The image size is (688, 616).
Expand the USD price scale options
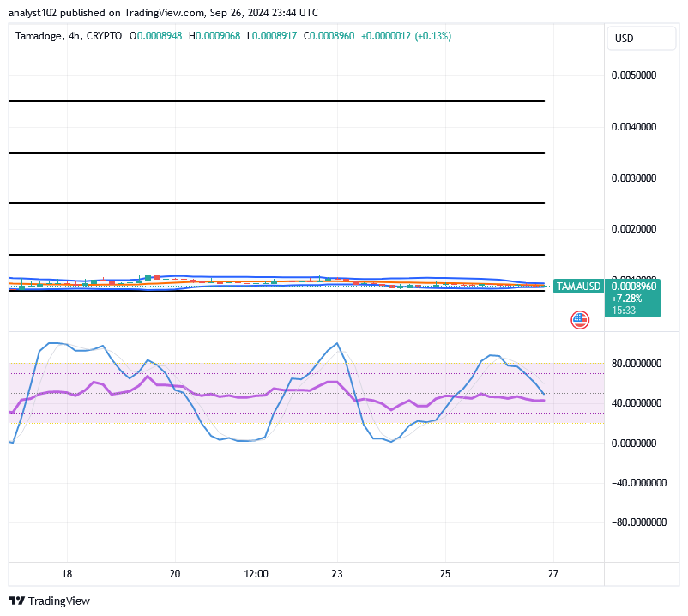pyautogui.click(x=642, y=38)
